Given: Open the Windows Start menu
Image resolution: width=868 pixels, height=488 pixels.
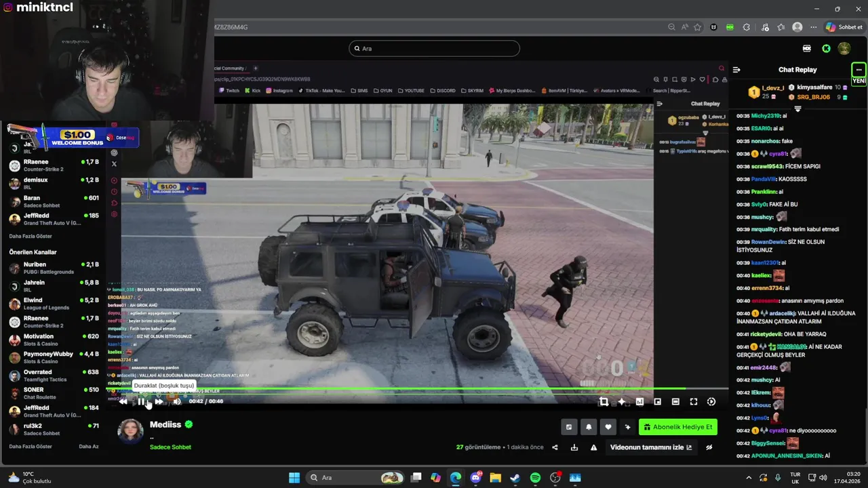Looking at the screenshot, I should pos(294,478).
